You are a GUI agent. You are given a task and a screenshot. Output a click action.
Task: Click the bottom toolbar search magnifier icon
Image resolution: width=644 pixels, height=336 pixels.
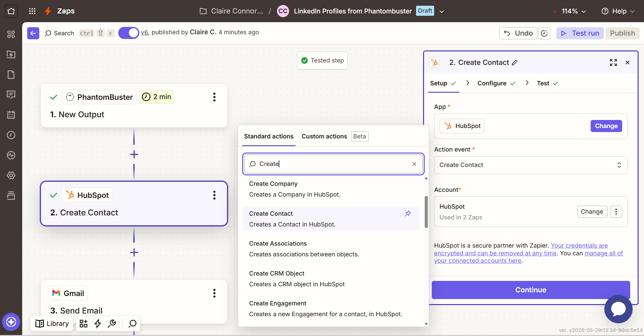click(133, 324)
